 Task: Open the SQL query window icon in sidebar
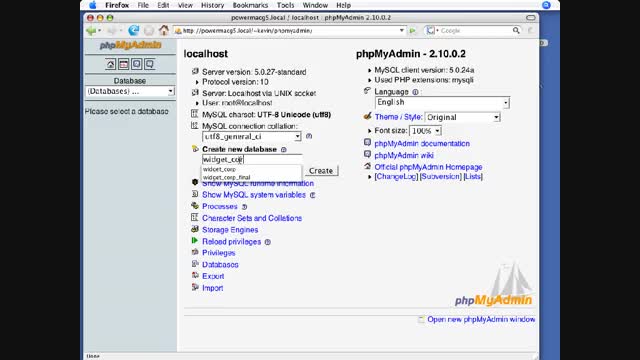pyautogui.click(x=124, y=64)
